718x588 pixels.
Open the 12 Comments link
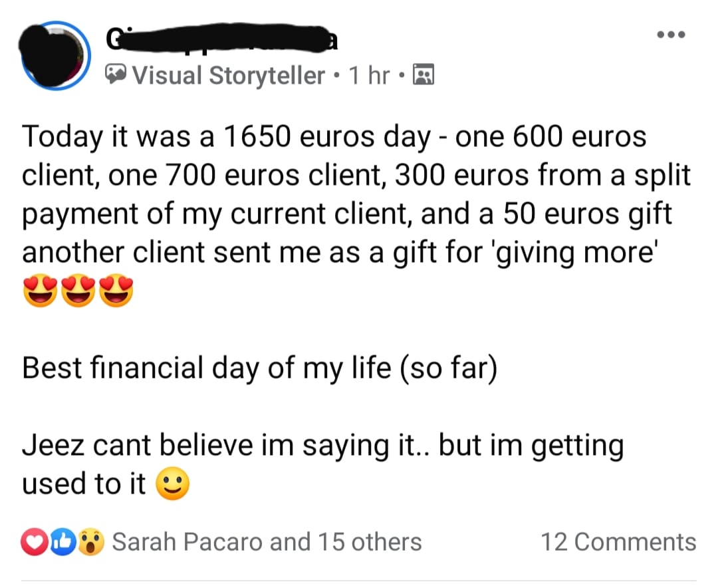click(618, 542)
